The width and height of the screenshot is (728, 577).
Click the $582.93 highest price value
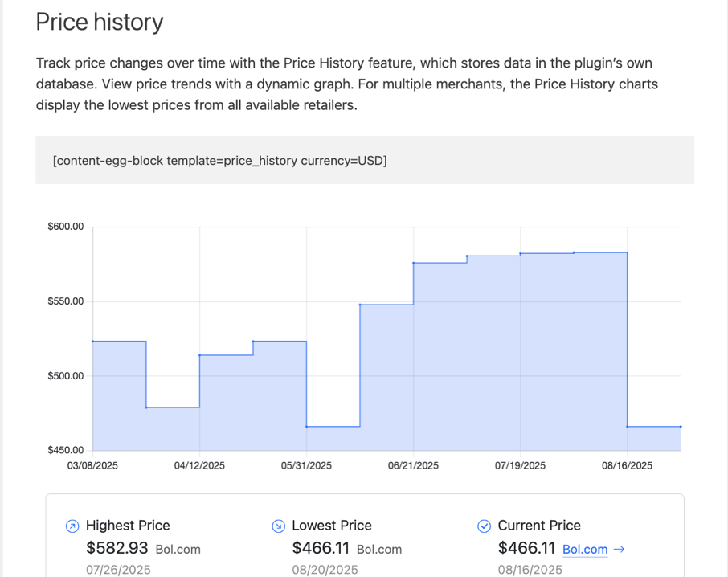(117, 548)
